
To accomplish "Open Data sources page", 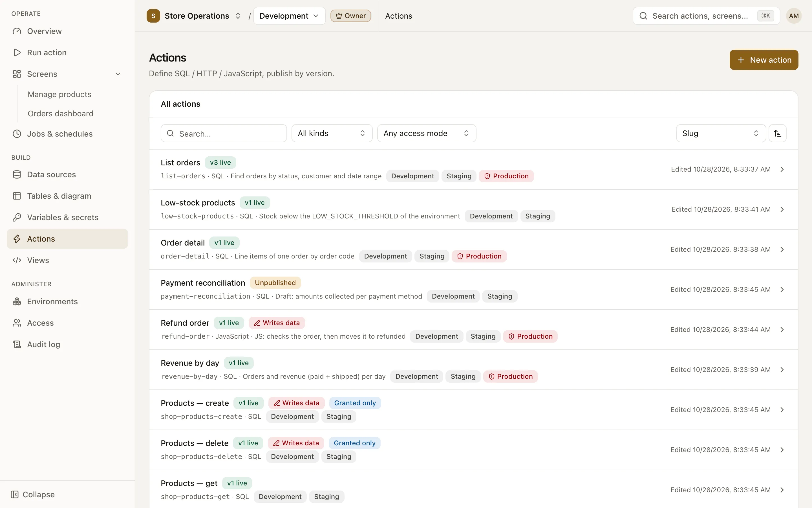I will click(x=67, y=174).
